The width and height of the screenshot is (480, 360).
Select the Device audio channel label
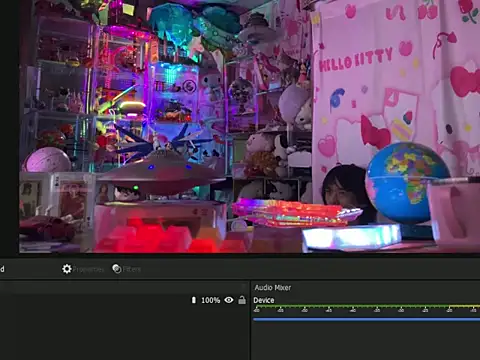264,300
